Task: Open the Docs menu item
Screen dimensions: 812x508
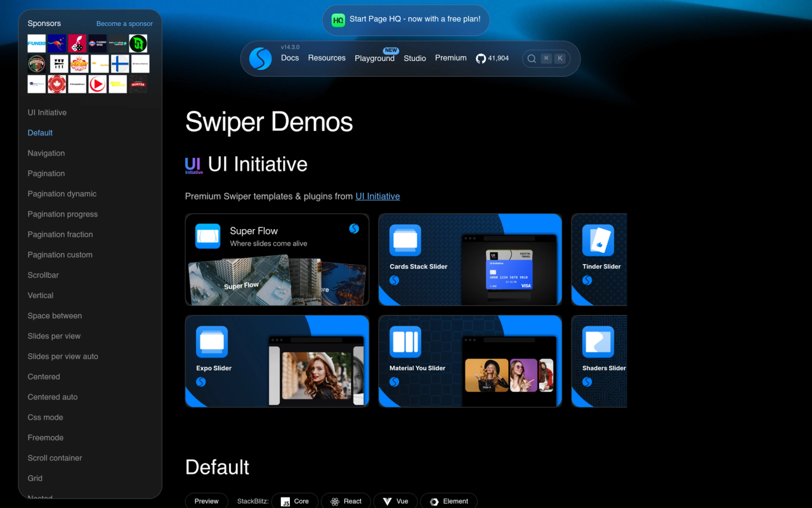Action: point(290,58)
